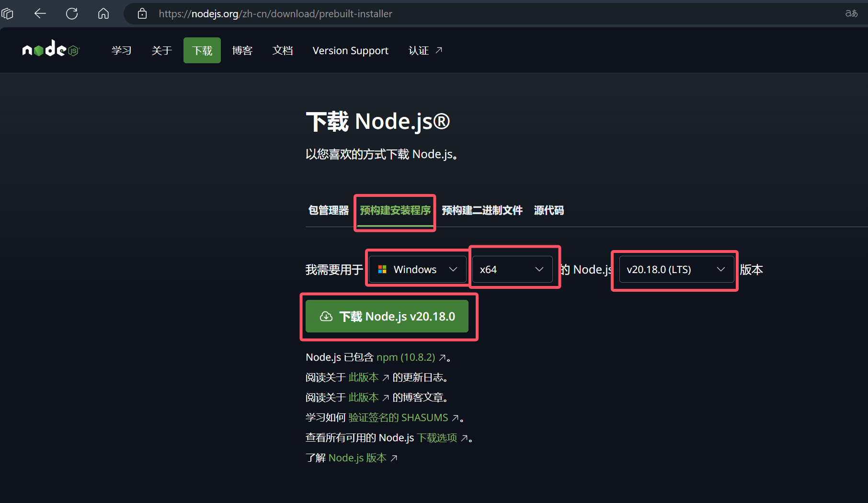Viewport: 868px width, 503px height.
Task: Expand the x64 architecture dropdown
Action: (x=513, y=269)
